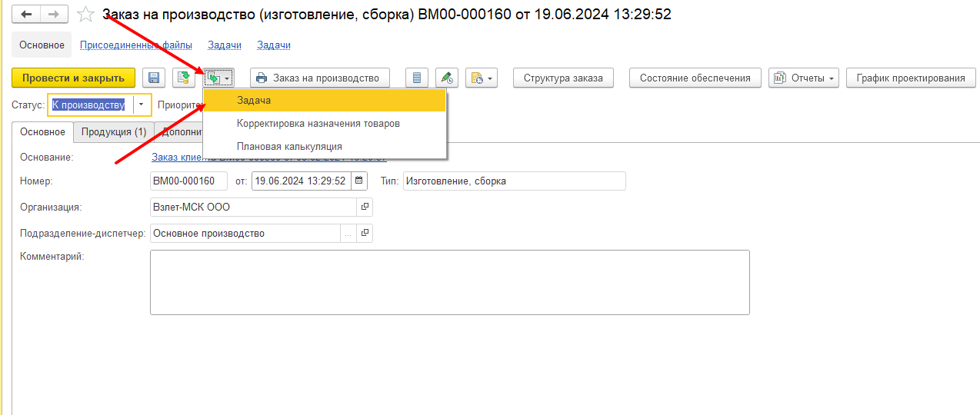980x415 pixels.
Task: Click the green pencil edit icon
Action: point(447,78)
